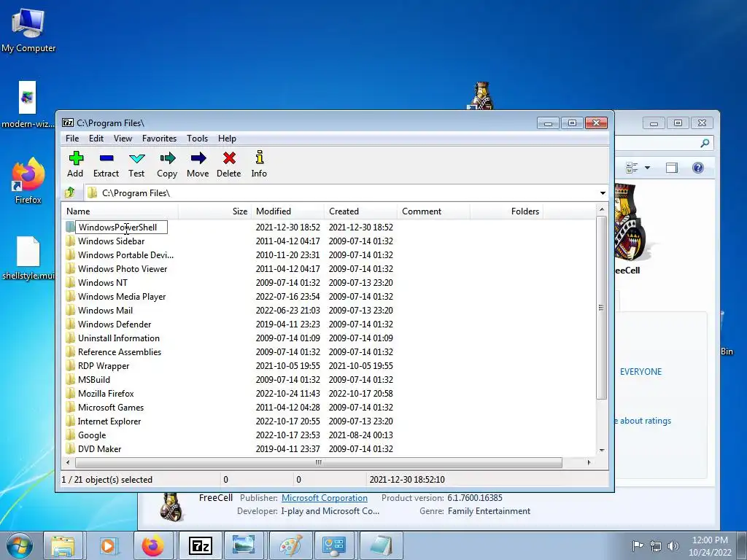Open the view options dropdown in Games window
The image size is (747, 560).
pyautogui.click(x=648, y=168)
